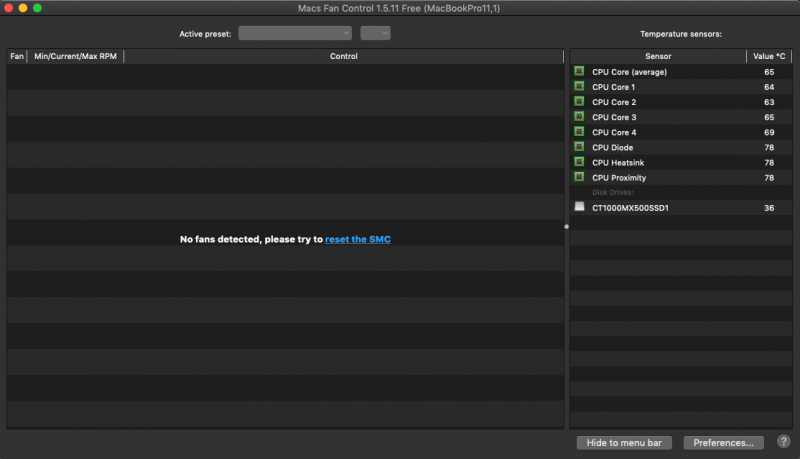Click the chip icon beside CPU Core 2

[579, 101]
